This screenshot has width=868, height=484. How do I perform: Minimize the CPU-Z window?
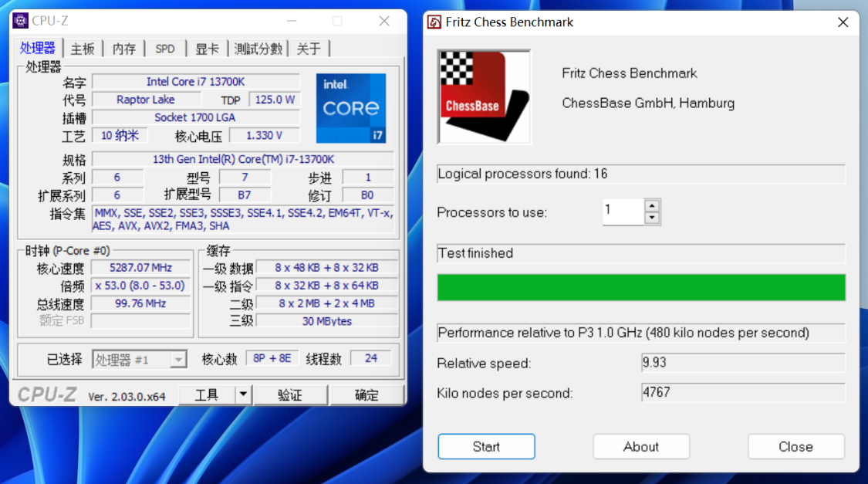coord(292,21)
